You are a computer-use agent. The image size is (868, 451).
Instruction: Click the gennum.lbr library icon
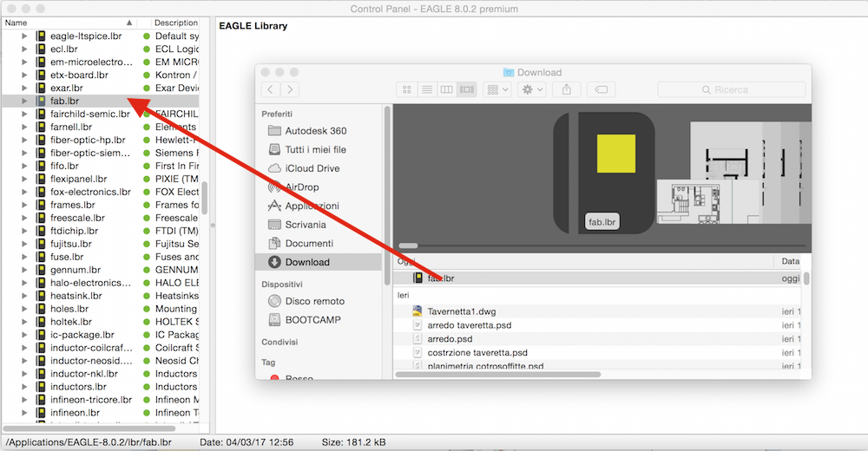(x=41, y=270)
